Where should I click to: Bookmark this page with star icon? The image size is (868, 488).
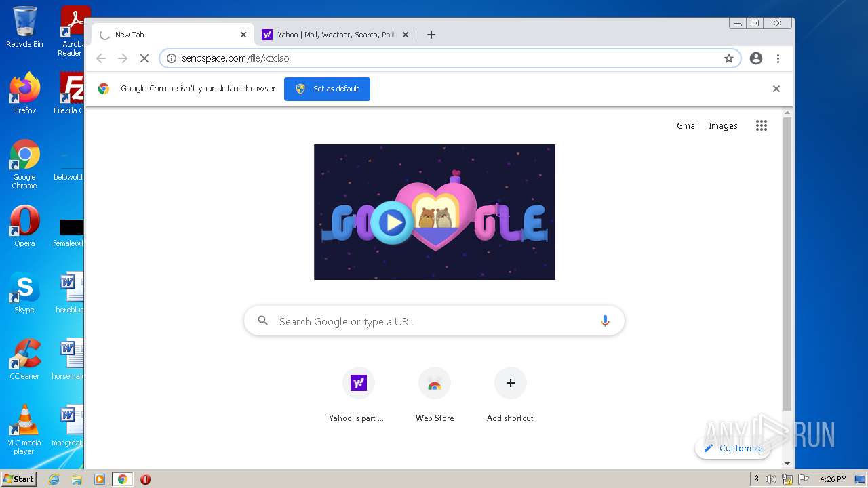coord(729,58)
